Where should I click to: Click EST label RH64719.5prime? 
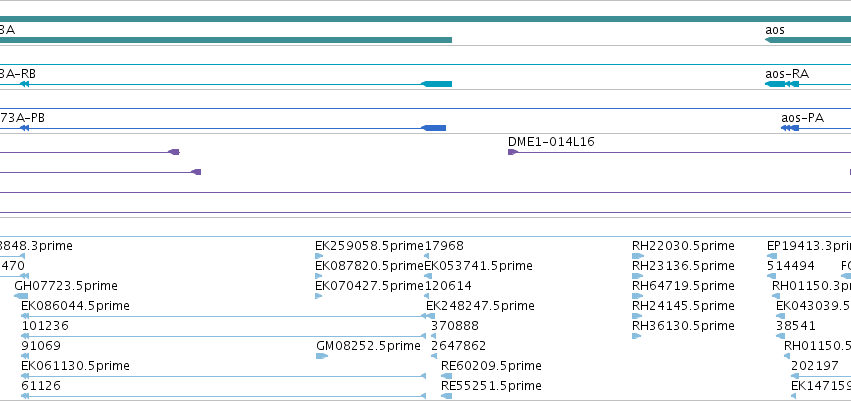(x=683, y=286)
